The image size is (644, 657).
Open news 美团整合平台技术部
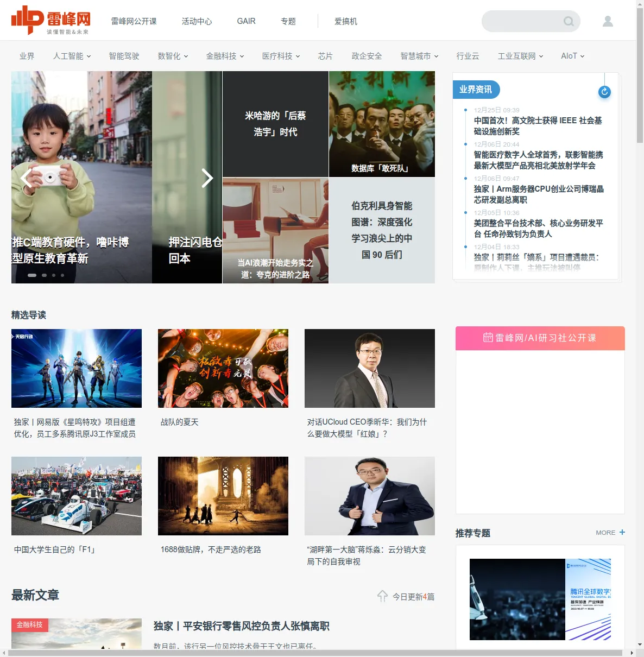[x=538, y=229]
